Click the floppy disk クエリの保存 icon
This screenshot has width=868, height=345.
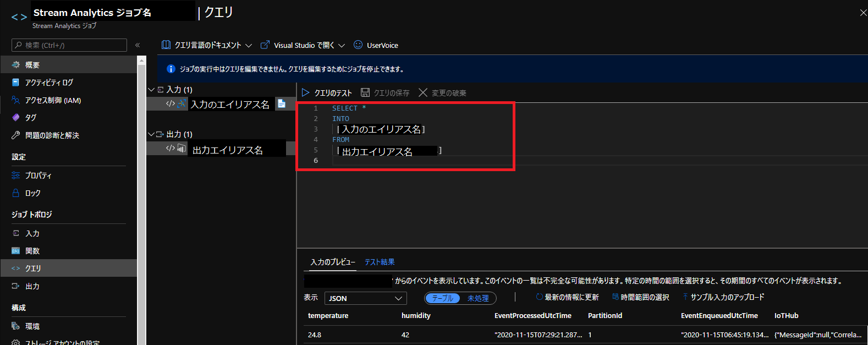click(x=365, y=92)
